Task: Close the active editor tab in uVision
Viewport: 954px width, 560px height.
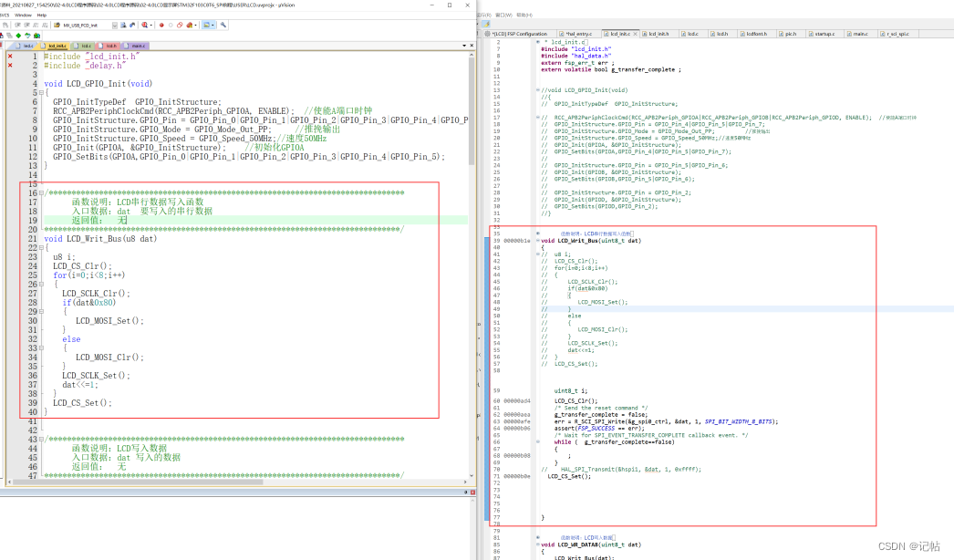Action: tap(472, 45)
